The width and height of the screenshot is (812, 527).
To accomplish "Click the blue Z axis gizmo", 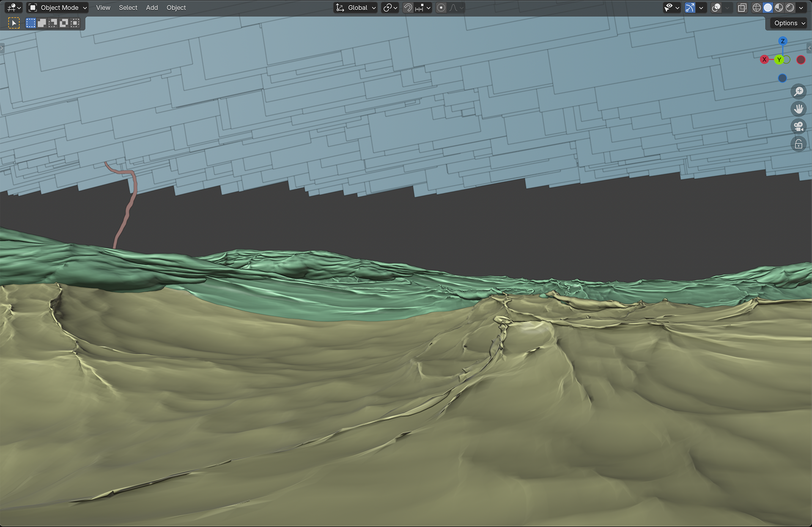I will pyautogui.click(x=782, y=41).
